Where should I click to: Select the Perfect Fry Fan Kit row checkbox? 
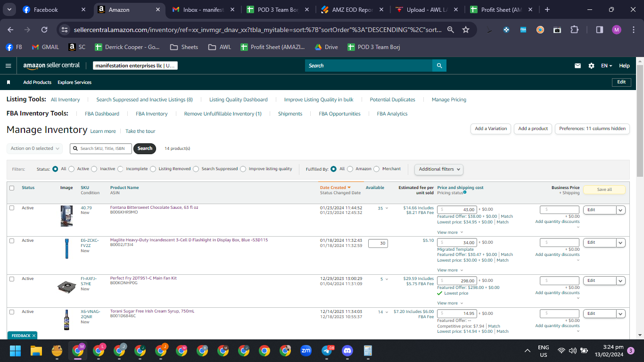(x=12, y=279)
